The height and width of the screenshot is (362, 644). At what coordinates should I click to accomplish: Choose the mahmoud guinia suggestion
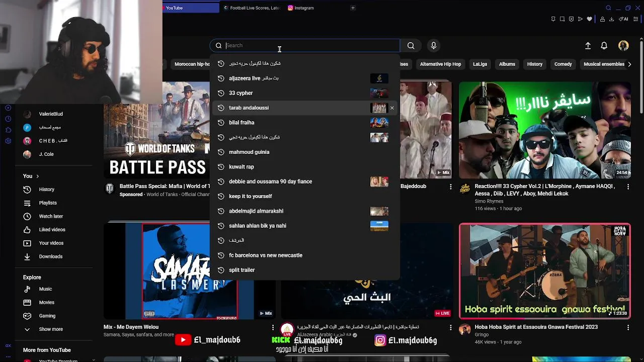[305, 152]
